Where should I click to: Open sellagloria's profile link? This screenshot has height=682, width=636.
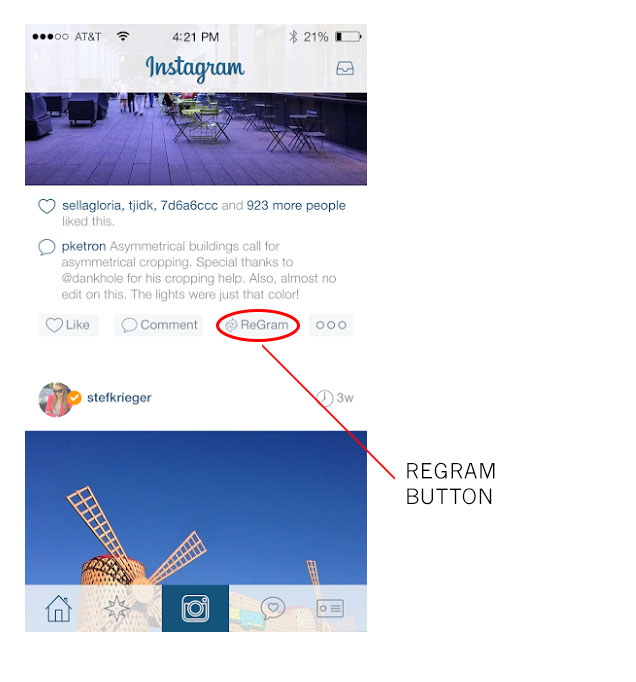click(93, 205)
